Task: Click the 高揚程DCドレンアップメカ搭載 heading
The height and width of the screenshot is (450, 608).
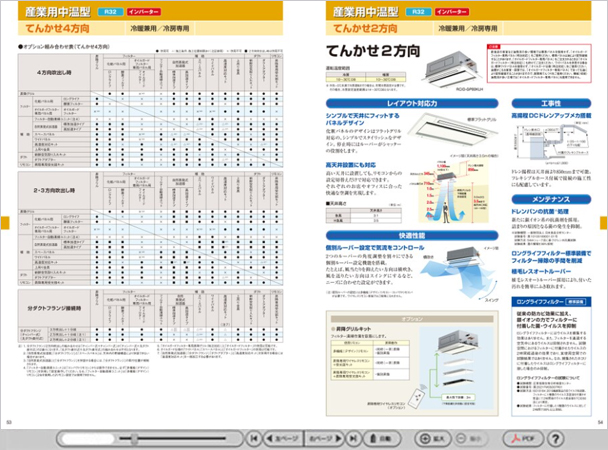Action: [551, 116]
